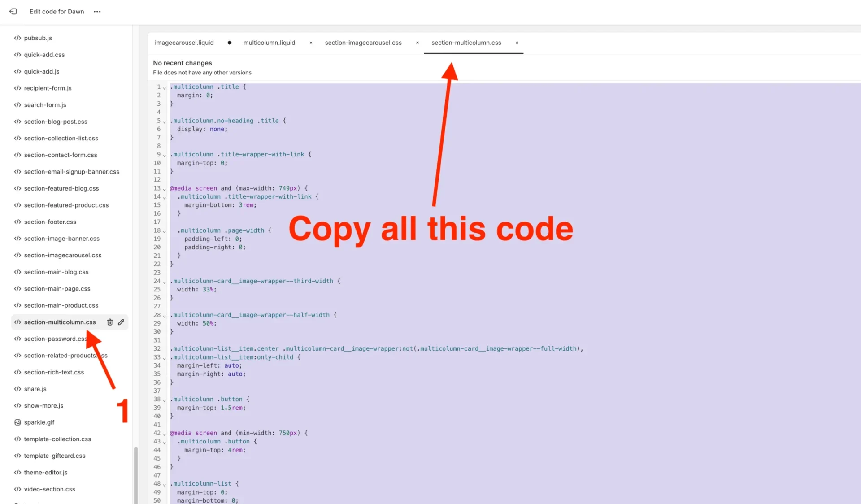Image resolution: width=861 pixels, height=504 pixels.
Task: Click the code icon beside recipient-form.js
Action: click(x=17, y=88)
